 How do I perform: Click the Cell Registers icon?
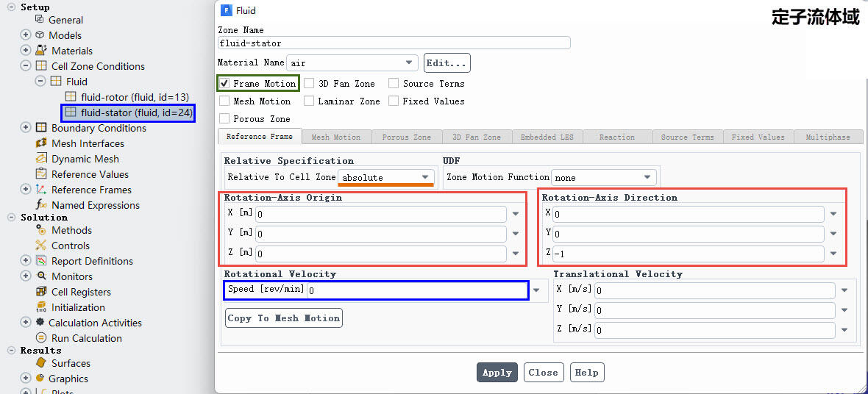(41, 292)
